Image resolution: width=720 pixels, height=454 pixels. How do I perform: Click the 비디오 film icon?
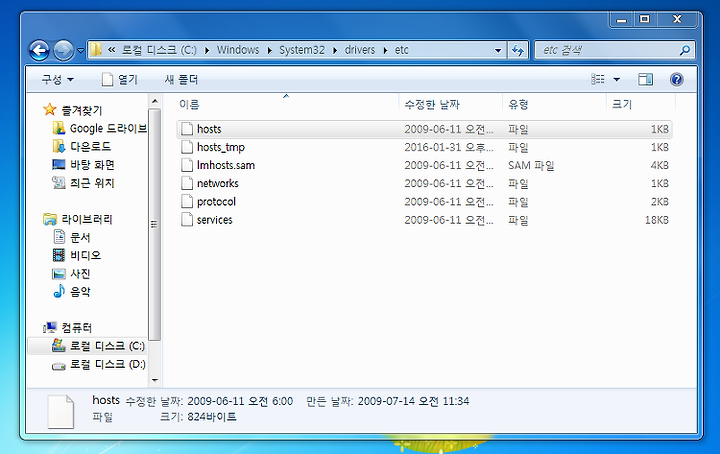pyautogui.click(x=59, y=255)
